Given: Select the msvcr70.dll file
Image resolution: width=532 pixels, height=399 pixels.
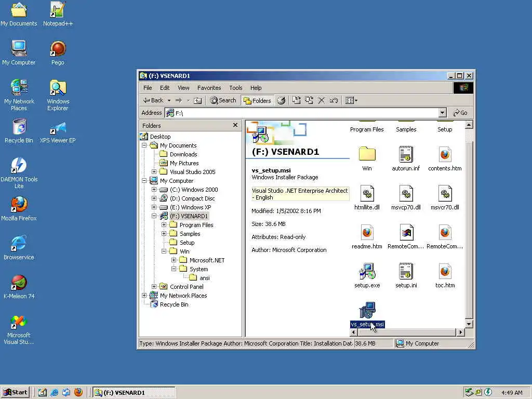Looking at the screenshot, I should pos(445,197).
